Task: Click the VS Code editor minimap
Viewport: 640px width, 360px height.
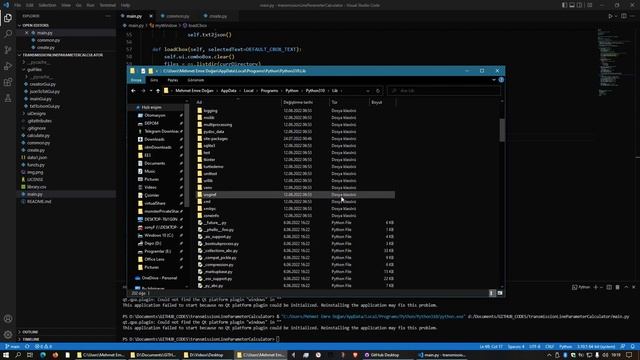Action: (x=613, y=61)
